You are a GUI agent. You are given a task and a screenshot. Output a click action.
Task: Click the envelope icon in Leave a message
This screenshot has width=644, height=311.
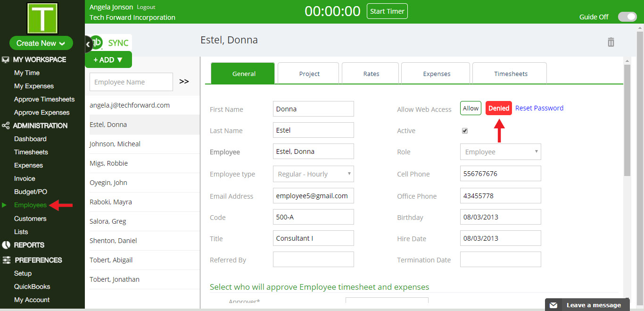(553, 305)
